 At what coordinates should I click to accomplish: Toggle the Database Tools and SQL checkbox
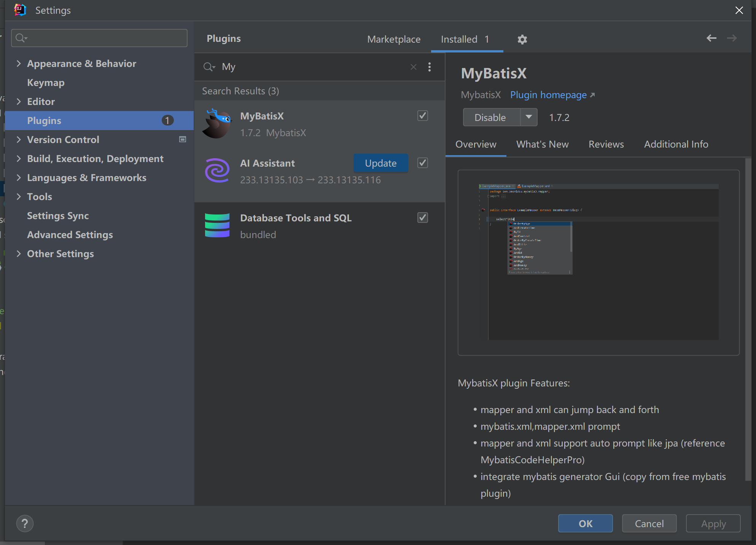pyautogui.click(x=423, y=218)
